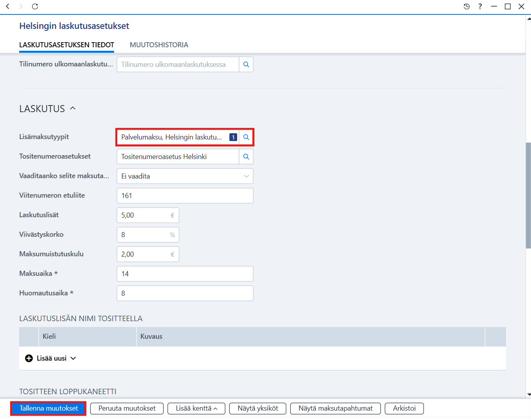Go back with the left arrow icon
Image resolution: width=531 pixels, height=420 pixels.
[x=7, y=6]
